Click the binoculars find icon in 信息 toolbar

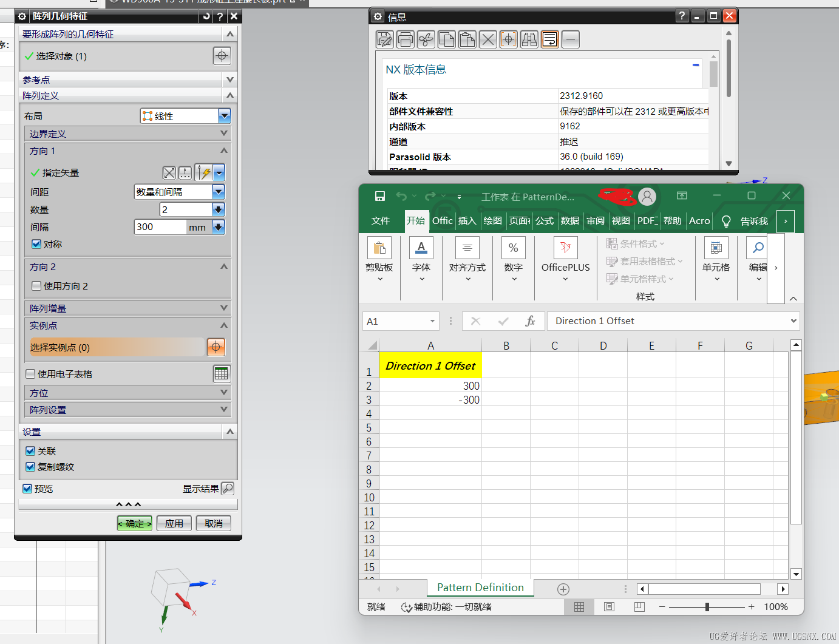(529, 39)
